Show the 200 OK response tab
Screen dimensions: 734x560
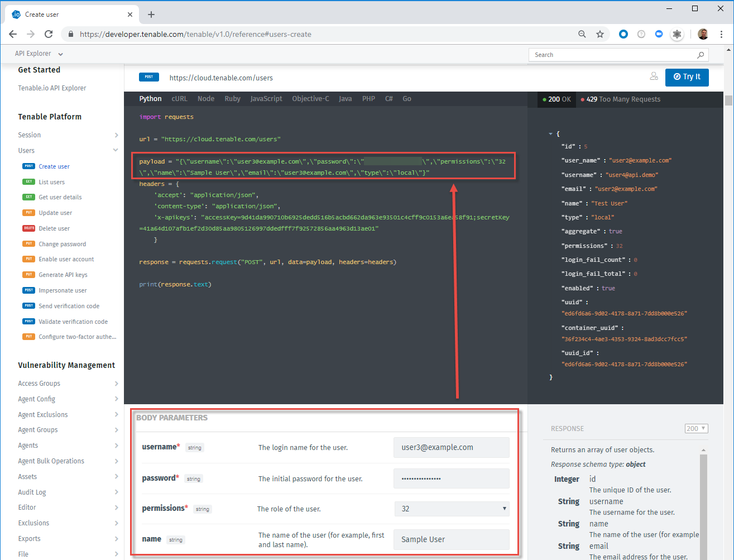pos(557,99)
